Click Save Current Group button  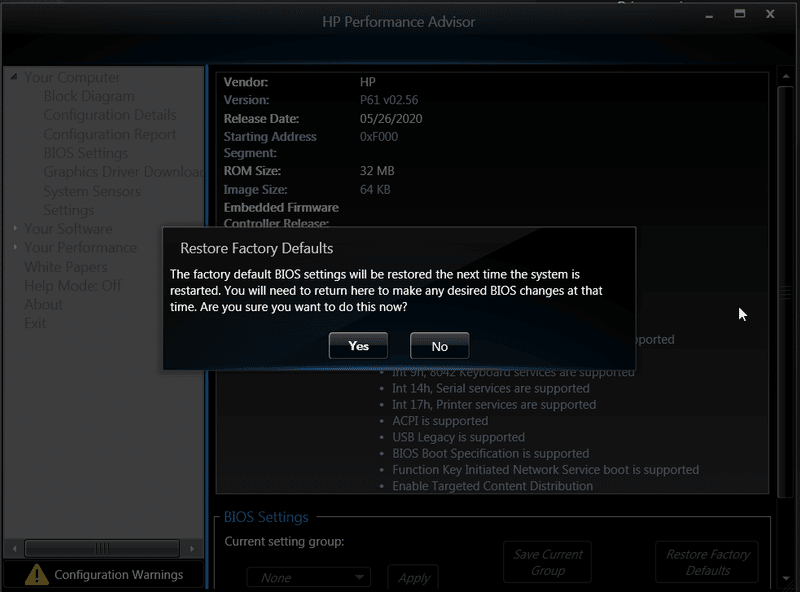(547, 562)
